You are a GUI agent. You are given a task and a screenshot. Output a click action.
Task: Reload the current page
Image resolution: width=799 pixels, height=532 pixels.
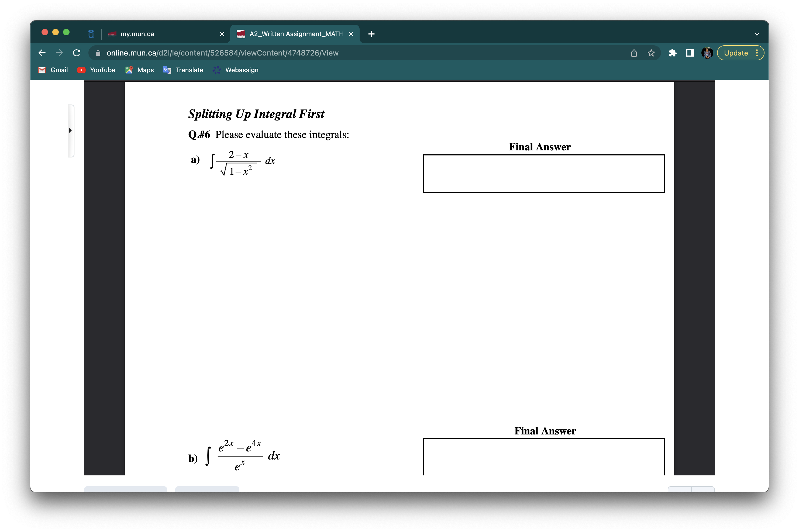point(76,53)
